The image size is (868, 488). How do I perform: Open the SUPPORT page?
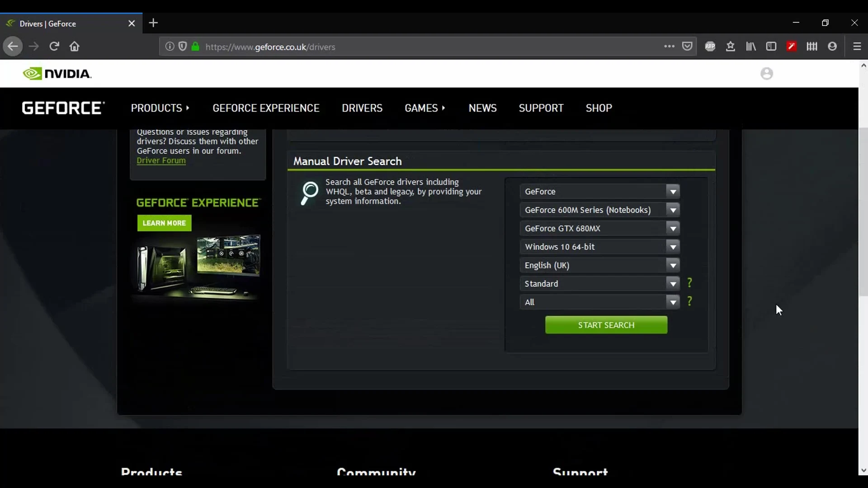click(x=541, y=108)
